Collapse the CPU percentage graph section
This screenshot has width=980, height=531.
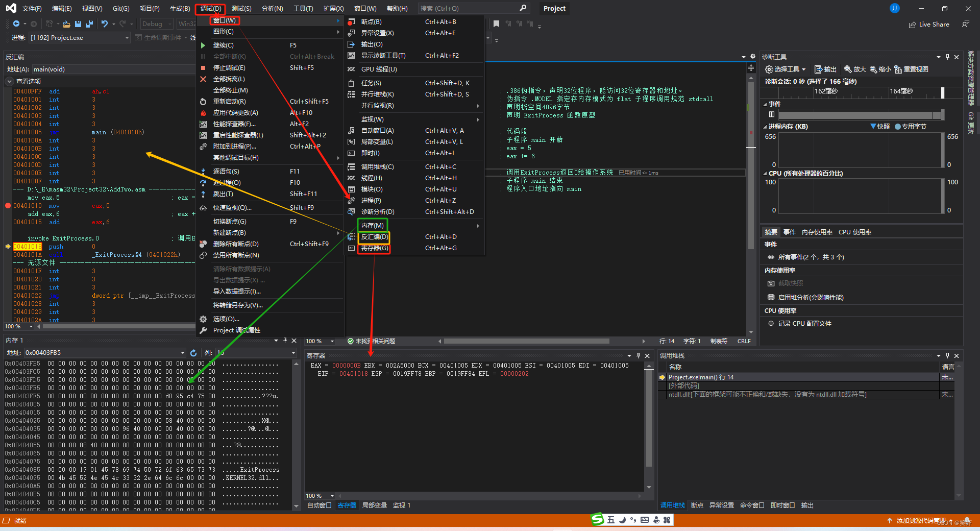[x=765, y=174]
